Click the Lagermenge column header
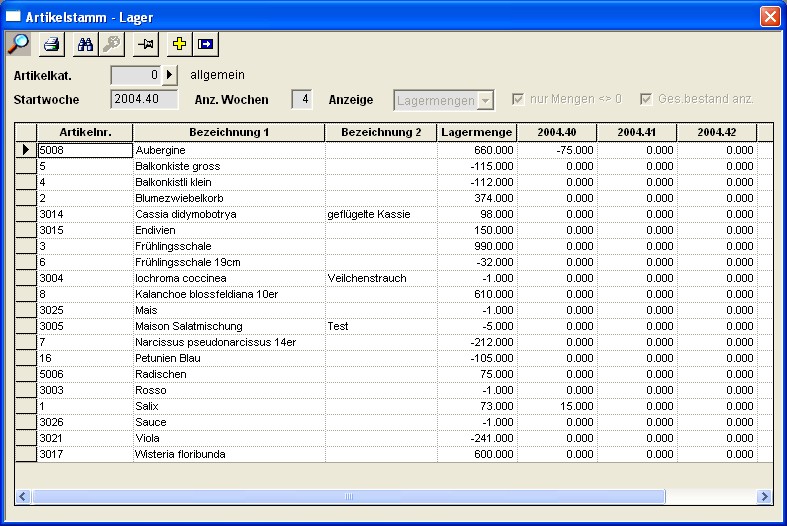Viewport: 787px width, 526px height. 477,133
